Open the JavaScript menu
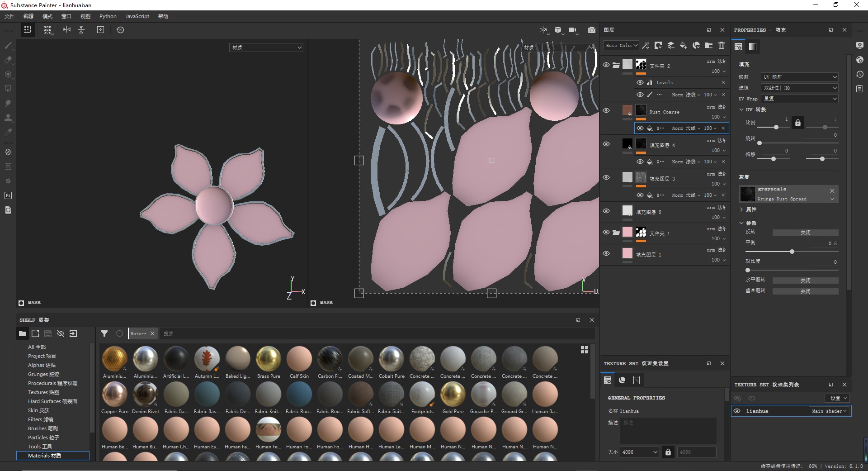 pyautogui.click(x=137, y=16)
